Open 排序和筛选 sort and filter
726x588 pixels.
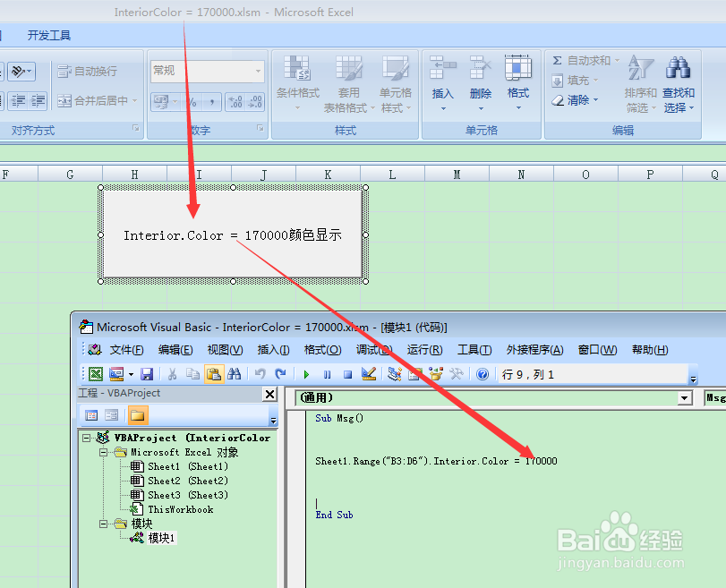(640, 84)
